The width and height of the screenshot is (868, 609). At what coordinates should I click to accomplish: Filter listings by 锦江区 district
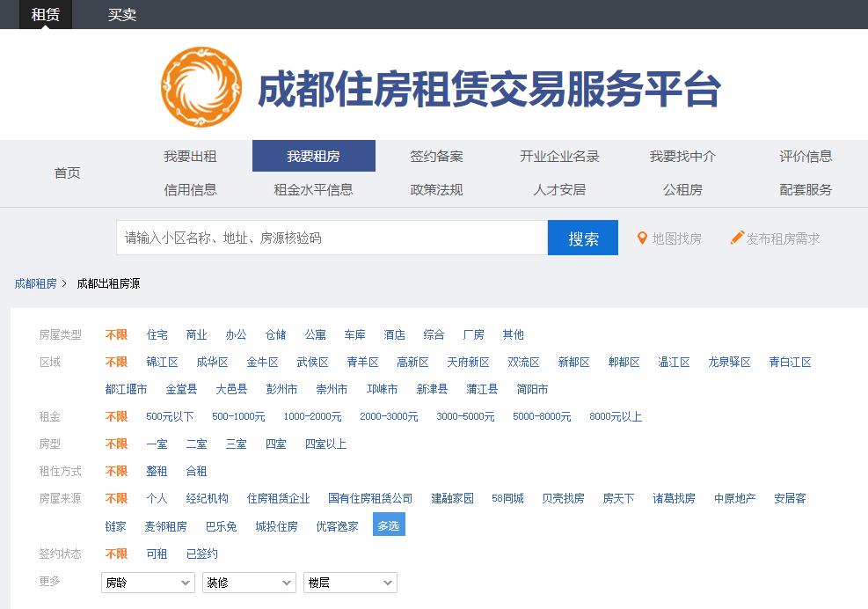click(x=164, y=362)
